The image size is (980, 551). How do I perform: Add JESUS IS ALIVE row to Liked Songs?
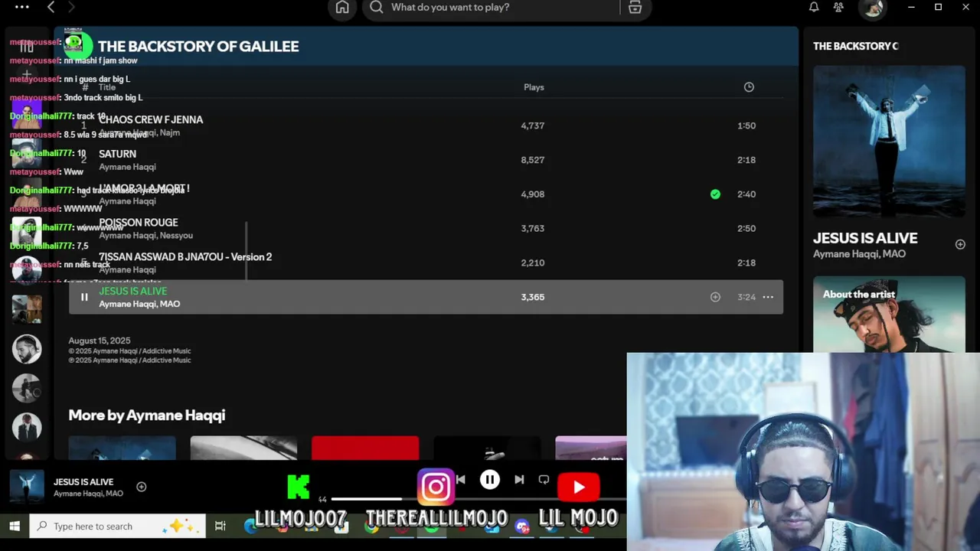tap(715, 297)
